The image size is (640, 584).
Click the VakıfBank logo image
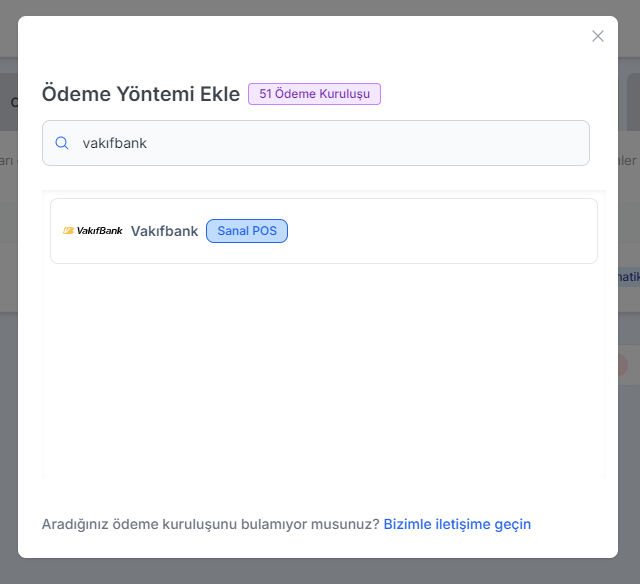[93, 231]
